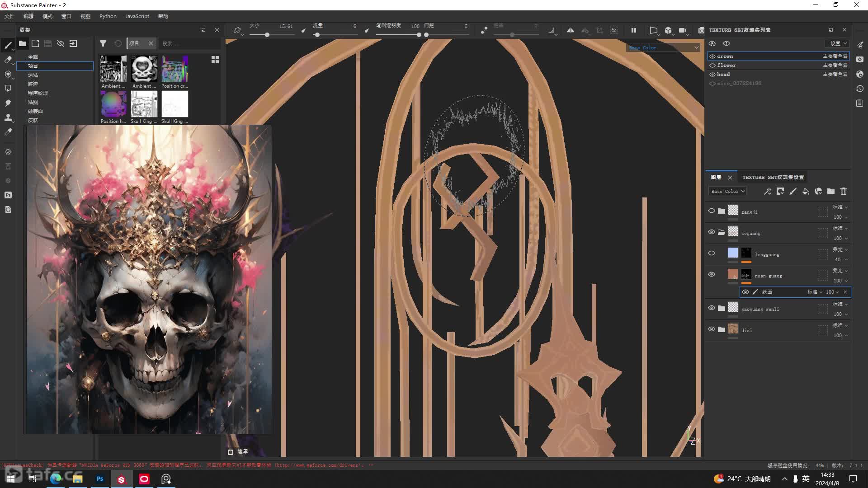
Task: Open the export to Photoshop icon
Action: (x=8, y=195)
